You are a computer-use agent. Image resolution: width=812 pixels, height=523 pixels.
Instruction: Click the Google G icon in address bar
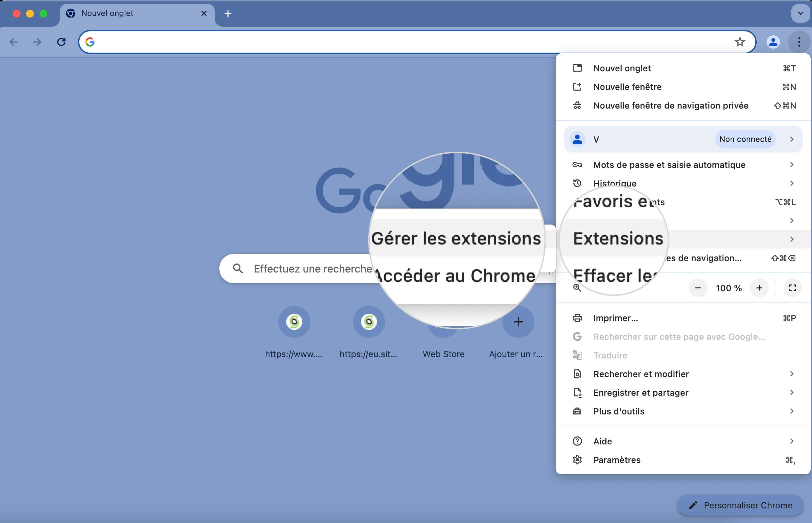(90, 42)
